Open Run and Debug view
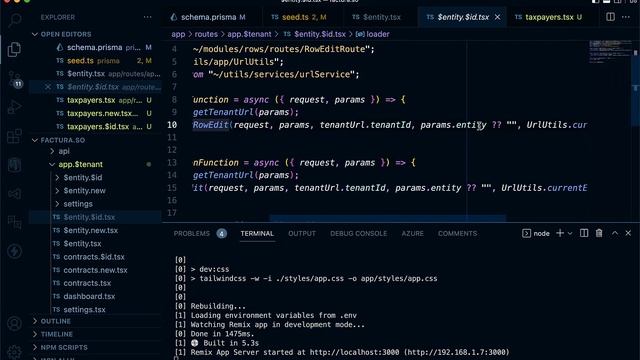Image resolution: width=640 pixels, height=360 pixels. (14, 107)
